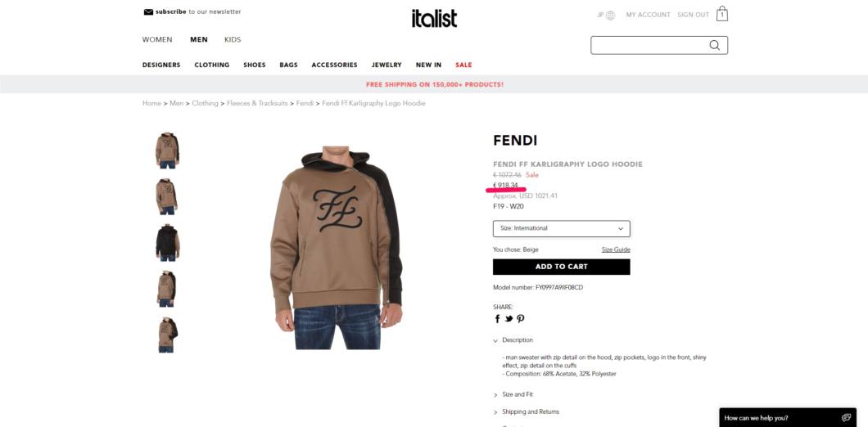Click the globe region icon

coord(611,16)
